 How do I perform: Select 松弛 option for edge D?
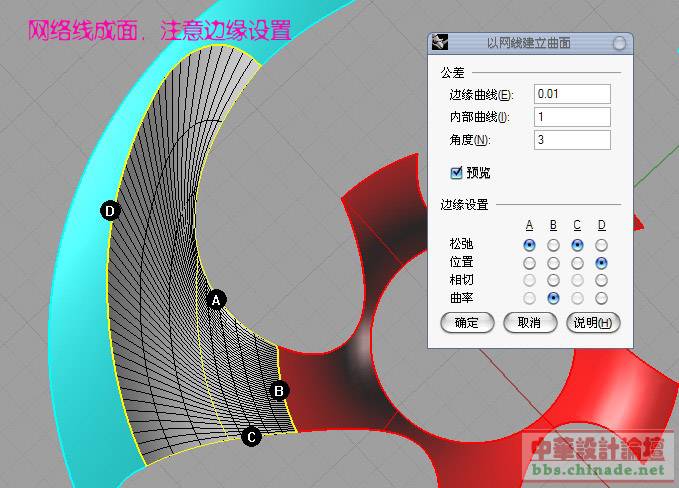click(601, 245)
